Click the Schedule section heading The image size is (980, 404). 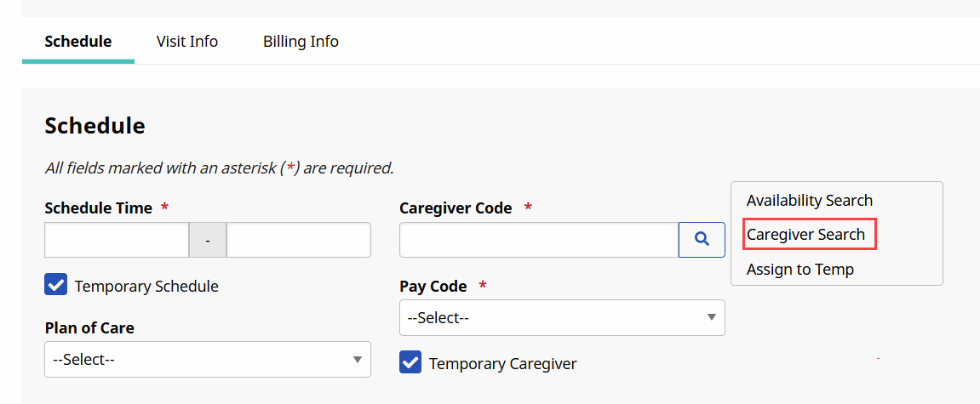95,126
